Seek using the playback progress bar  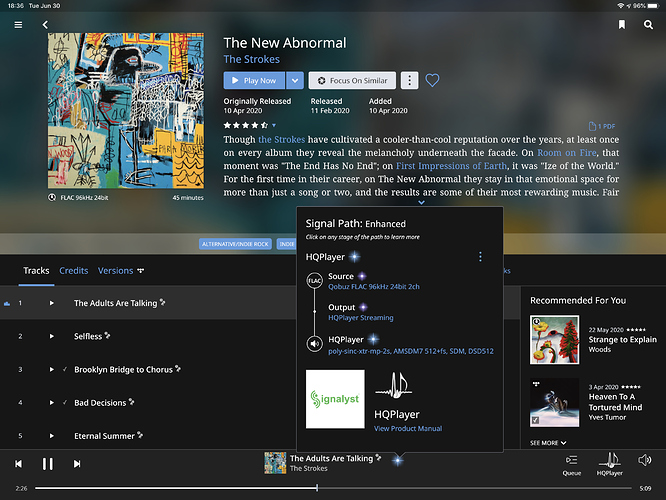333,488
